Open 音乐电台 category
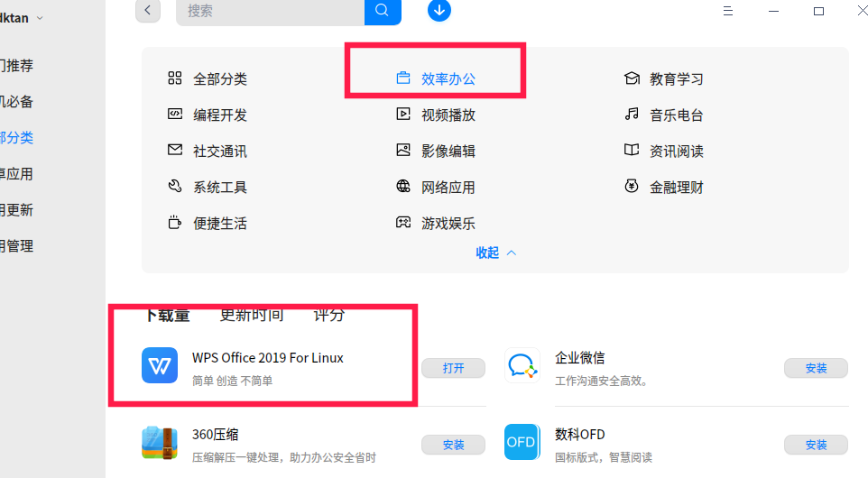This screenshot has width=868, height=478. coord(677,115)
